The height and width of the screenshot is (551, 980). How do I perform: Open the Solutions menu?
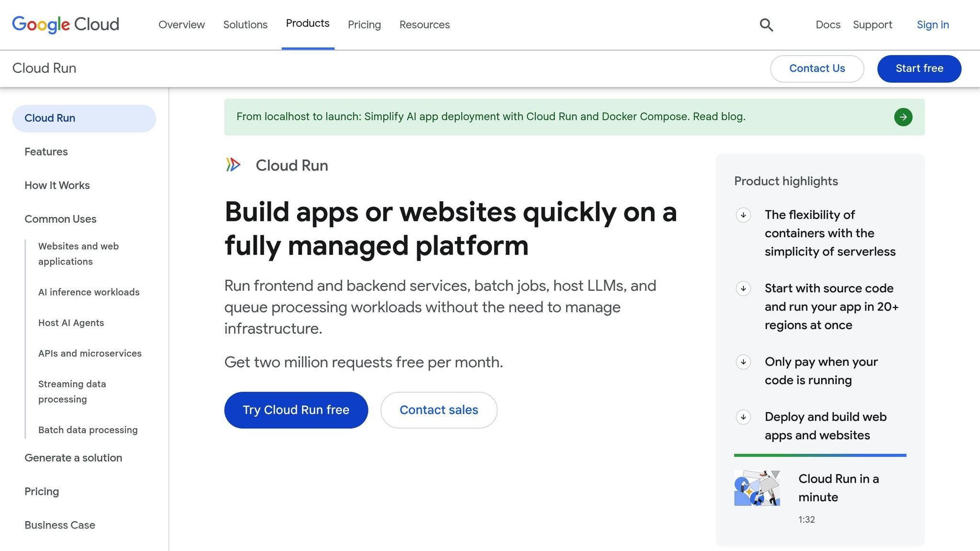point(245,25)
